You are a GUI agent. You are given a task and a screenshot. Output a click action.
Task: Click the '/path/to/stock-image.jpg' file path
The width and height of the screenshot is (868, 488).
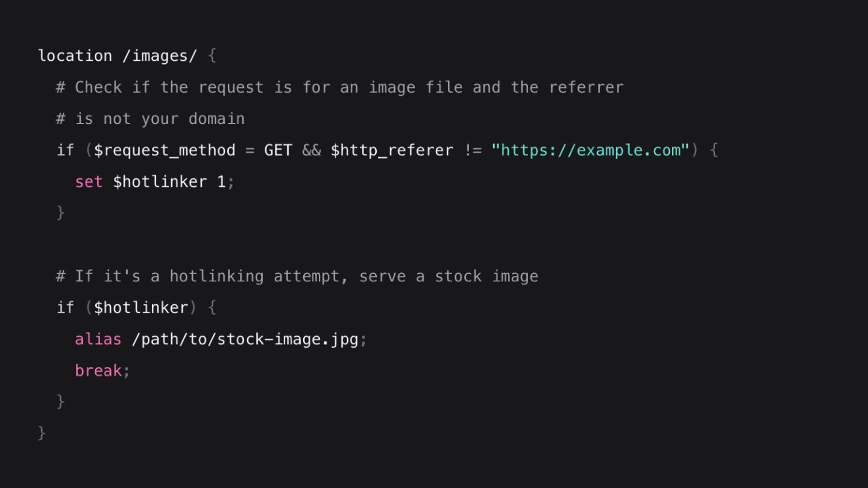coord(245,339)
